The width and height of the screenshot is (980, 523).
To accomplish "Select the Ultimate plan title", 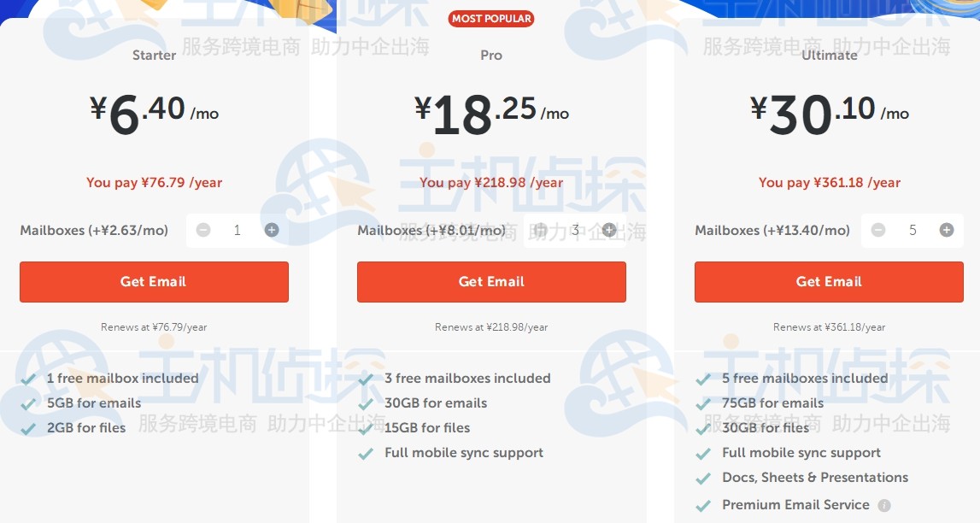I will point(829,55).
